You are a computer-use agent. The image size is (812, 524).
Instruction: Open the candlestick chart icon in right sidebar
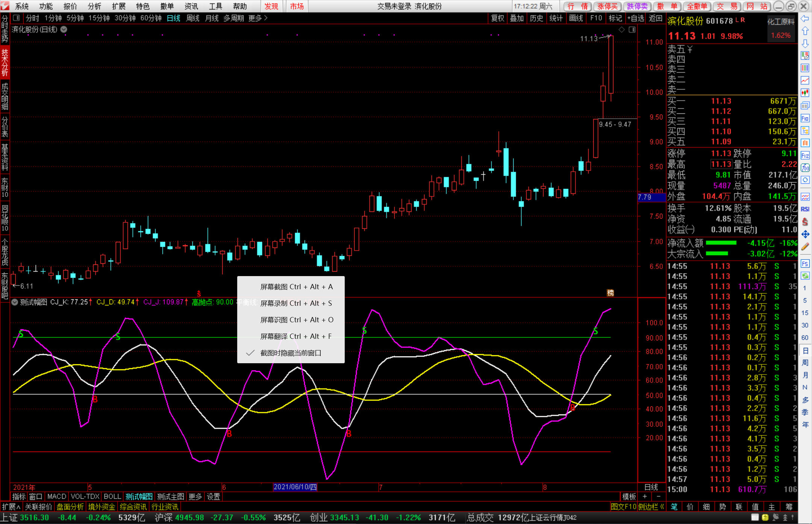805,93
